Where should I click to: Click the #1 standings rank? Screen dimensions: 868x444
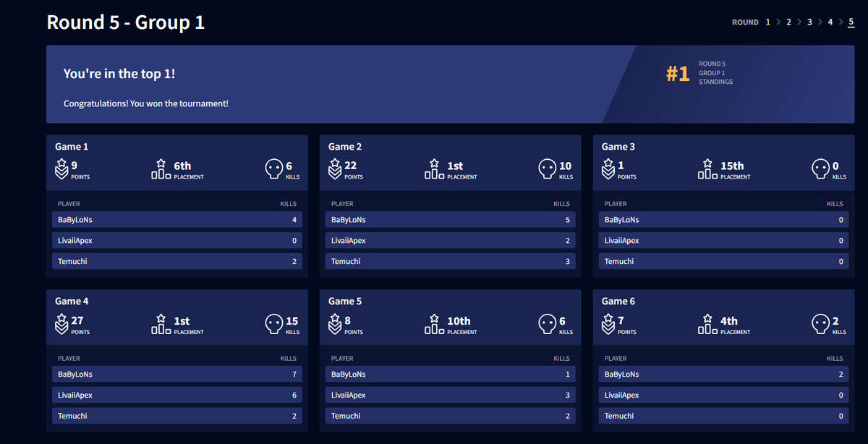(x=678, y=74)
